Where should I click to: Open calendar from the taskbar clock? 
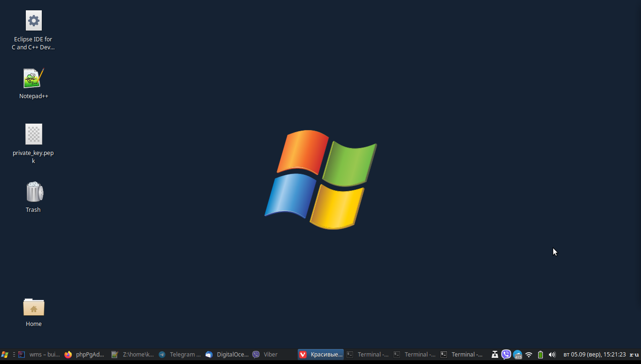click(594, 355)
